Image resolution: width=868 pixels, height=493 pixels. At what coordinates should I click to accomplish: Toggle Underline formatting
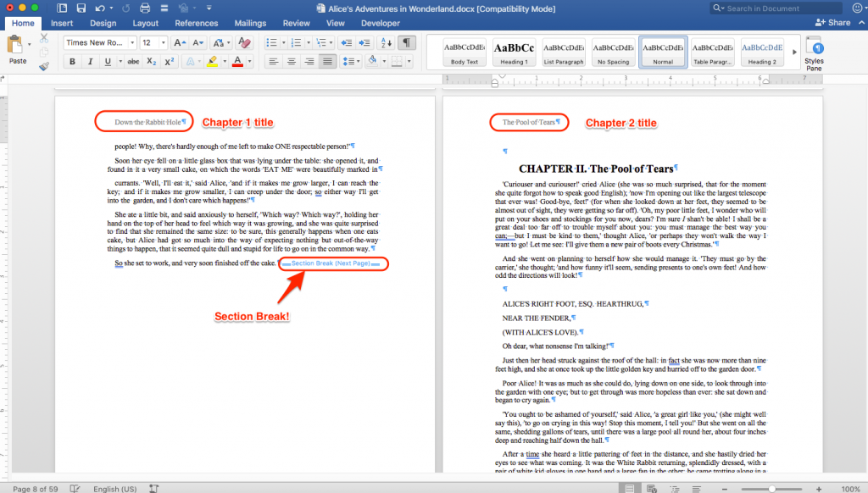pos(108,62)
